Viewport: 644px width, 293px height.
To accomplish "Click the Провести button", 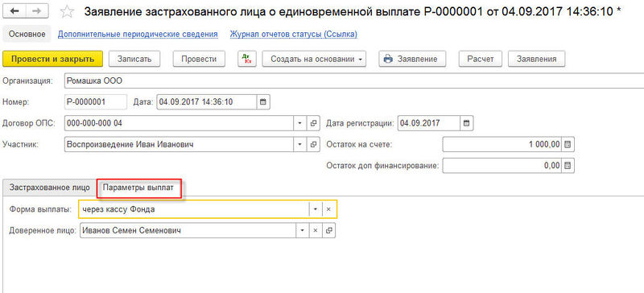I will tap(199, 59).
